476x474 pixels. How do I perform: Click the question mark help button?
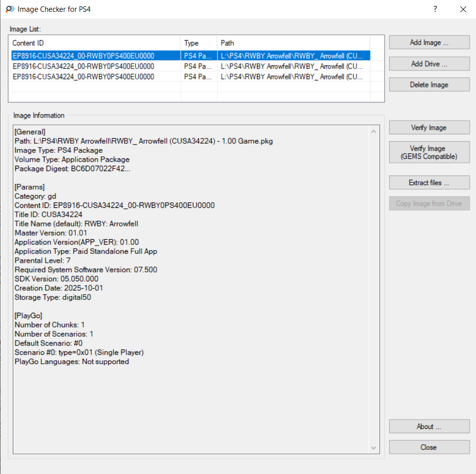pos(435,9)
